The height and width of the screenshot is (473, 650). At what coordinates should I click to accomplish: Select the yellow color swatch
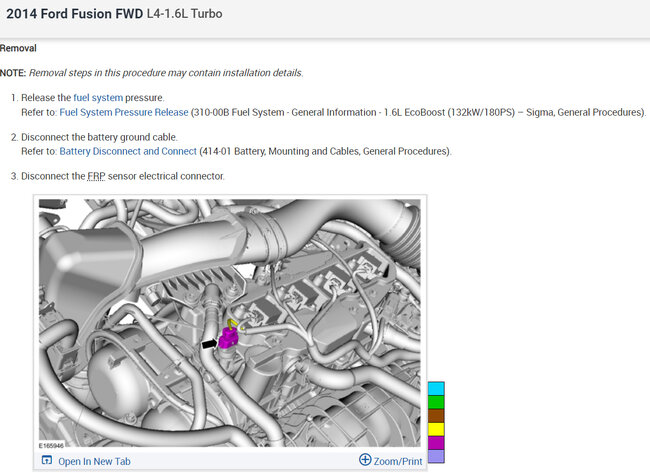click(x=436, y=429)
